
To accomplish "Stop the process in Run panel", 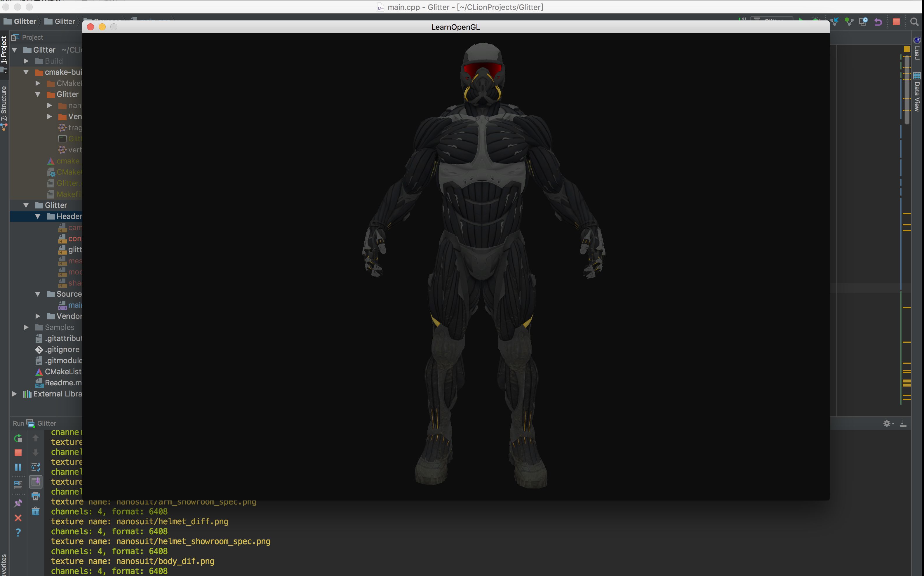I will tap(18, 453).
